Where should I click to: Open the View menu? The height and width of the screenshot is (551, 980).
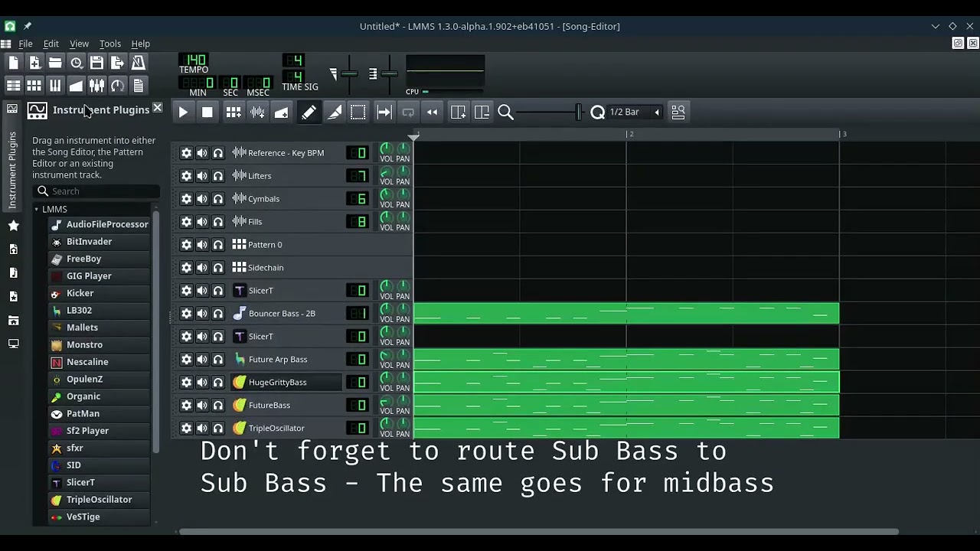79,44
